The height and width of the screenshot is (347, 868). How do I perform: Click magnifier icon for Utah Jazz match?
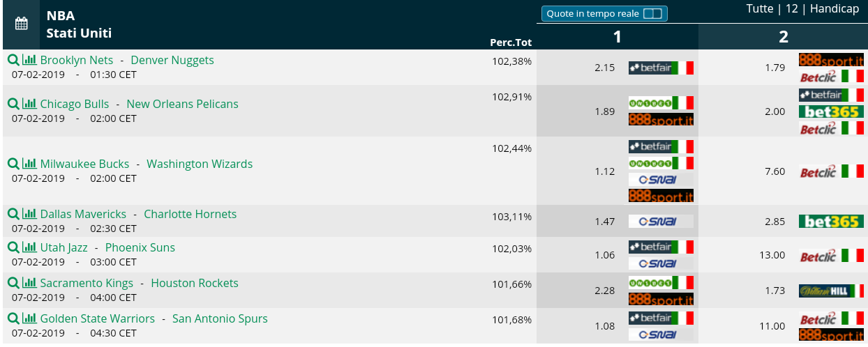tap(13, 247)
